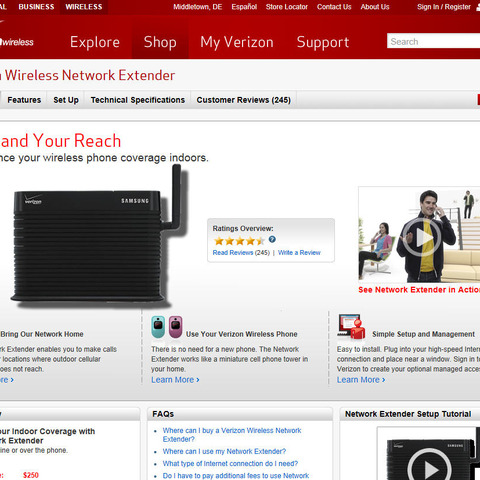Click Learn More under Use Your Verizon Wireless Phone

tap(175, 380)
